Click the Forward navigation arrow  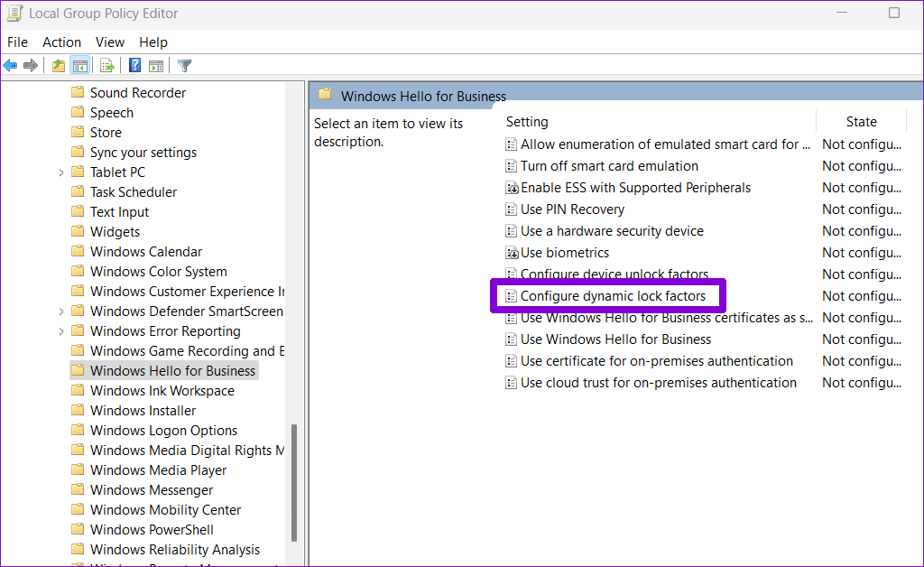pos(30,65)
